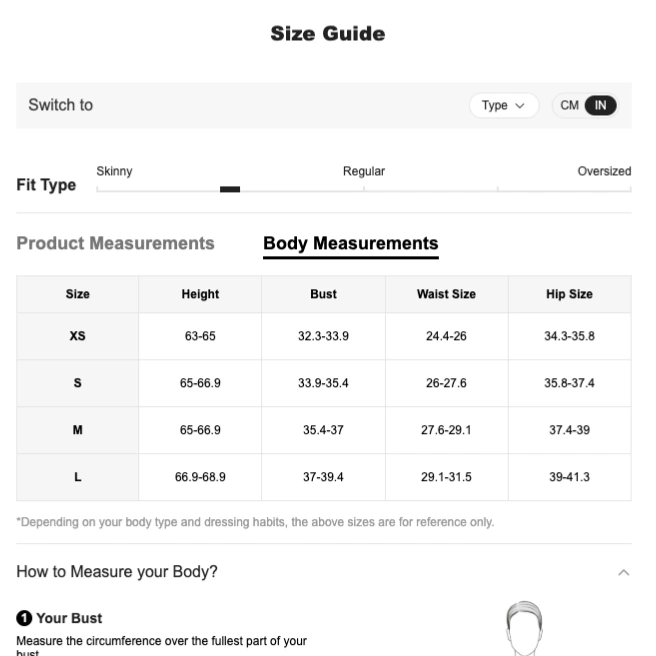656x656 pixels.
Task: Click the M size row header
Action: click(x=77, y=430)
